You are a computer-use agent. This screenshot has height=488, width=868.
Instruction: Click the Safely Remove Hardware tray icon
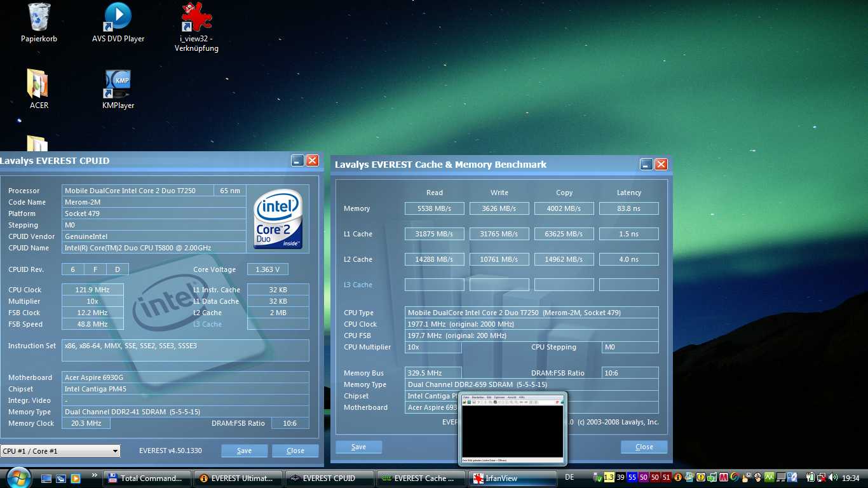click(x=597, y=478)
